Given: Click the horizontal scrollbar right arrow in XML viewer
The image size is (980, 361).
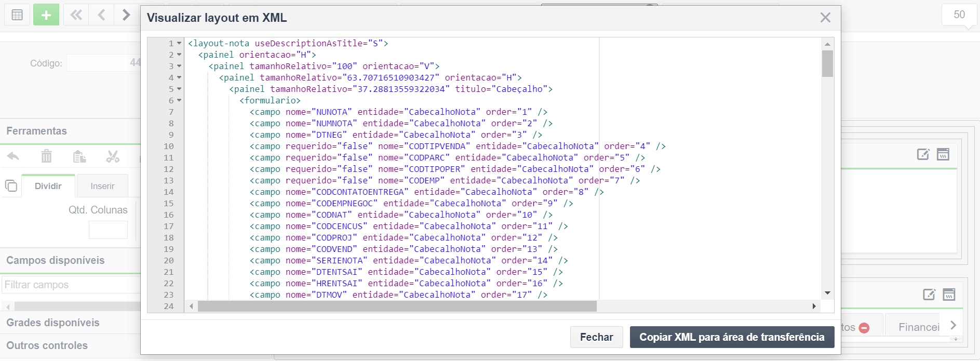Looking at the screenshot, I should click(814, 306).
